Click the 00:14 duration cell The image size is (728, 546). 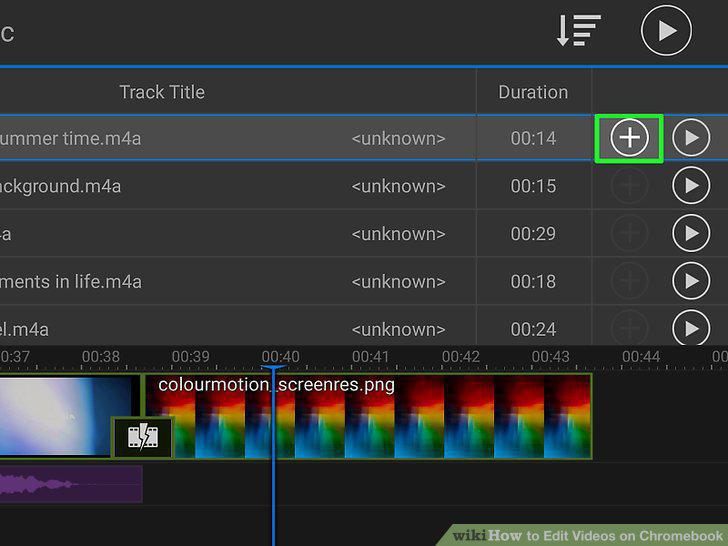tap(533, 138)
